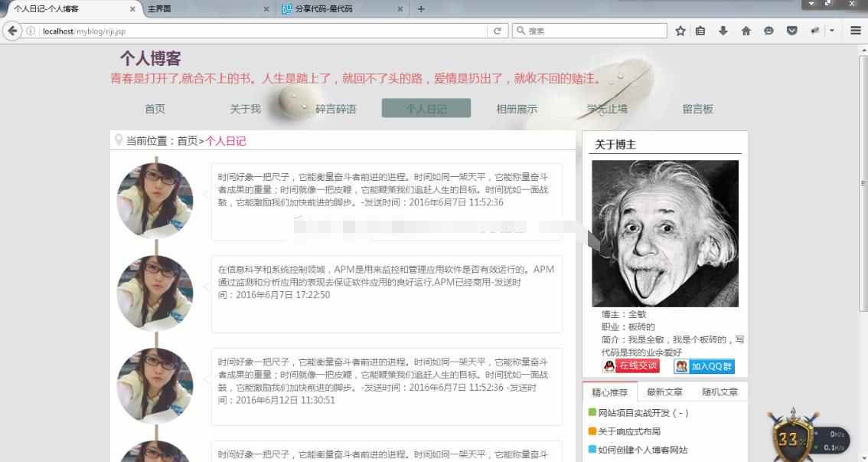Close the 主界面 tab
This screenshot has width=868, height=462.
(266, 9)
